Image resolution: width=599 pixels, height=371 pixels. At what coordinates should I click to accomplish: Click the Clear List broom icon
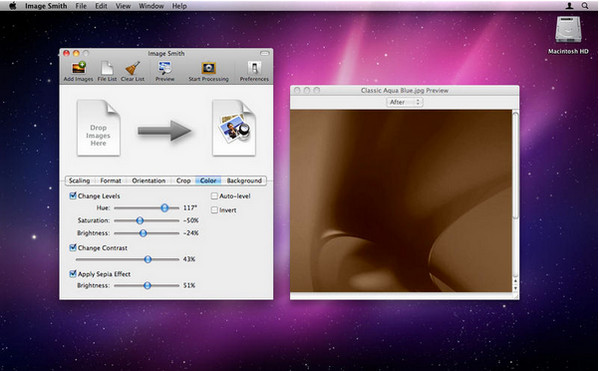point(133,68)
